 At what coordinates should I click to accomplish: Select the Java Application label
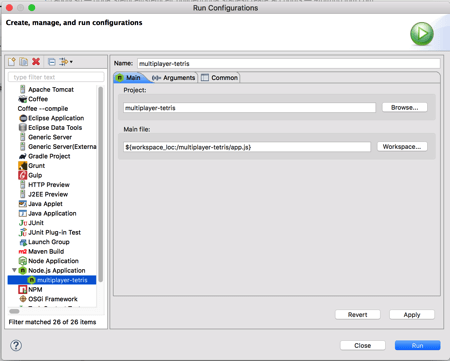pyautogui.click(x=52, y=213)
